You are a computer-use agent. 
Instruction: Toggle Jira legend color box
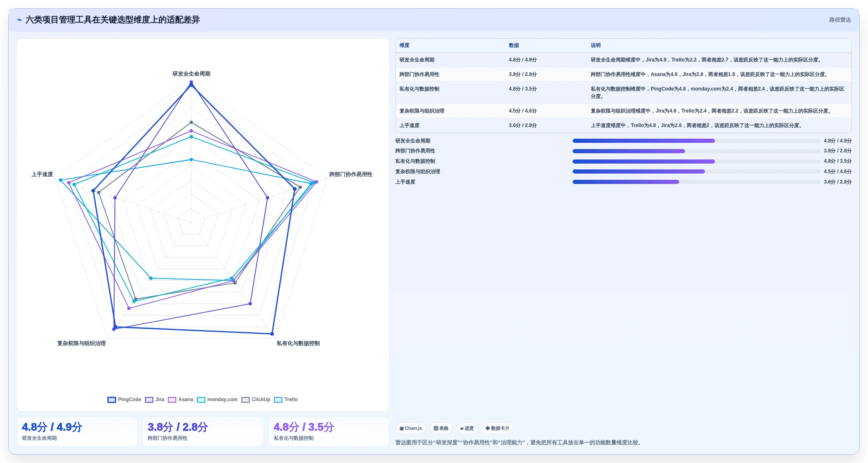(x=149, y=399)
